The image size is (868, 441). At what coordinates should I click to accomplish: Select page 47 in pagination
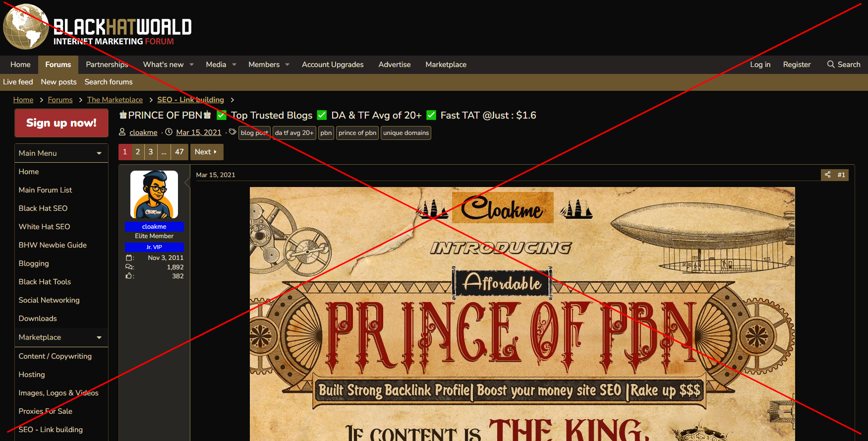pyautogui.click(x=179, y=152)
